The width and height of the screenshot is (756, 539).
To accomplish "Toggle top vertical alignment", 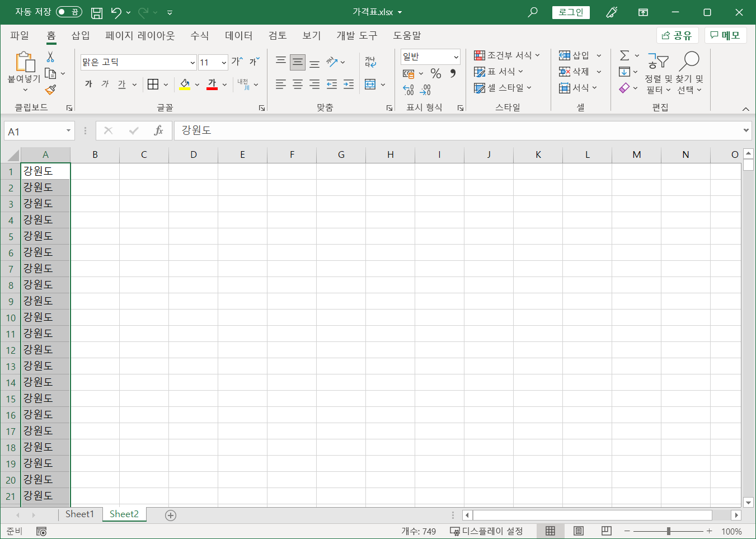I will 281,62.
